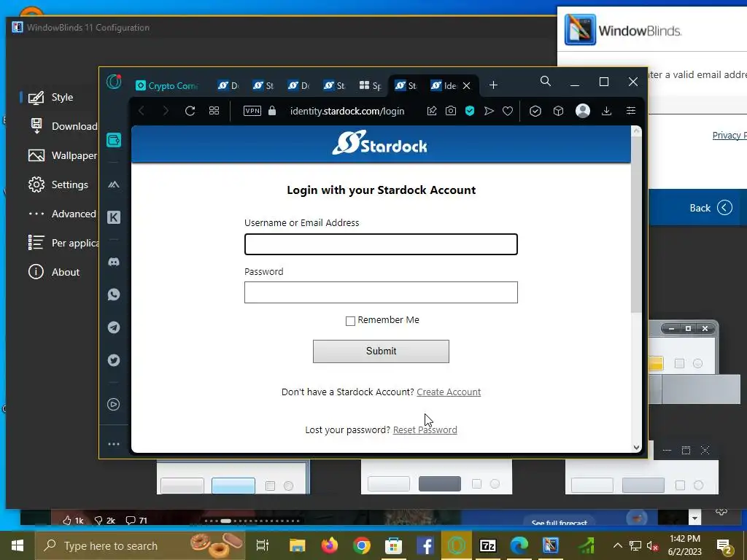Show hidden system tray icons chevron
The height and width of the screenshot is (560, 747).
click(617, 545)
